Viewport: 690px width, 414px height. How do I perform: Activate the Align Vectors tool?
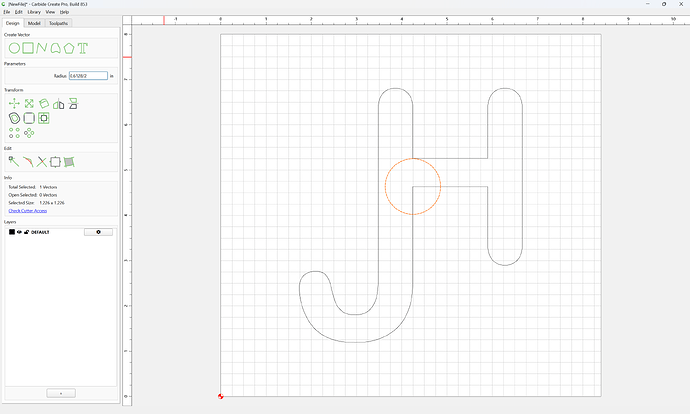point(73,103)
